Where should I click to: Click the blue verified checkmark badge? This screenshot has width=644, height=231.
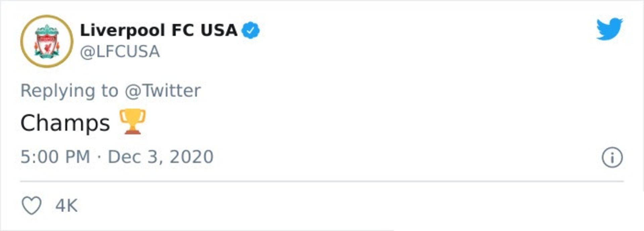coord(251,31)
